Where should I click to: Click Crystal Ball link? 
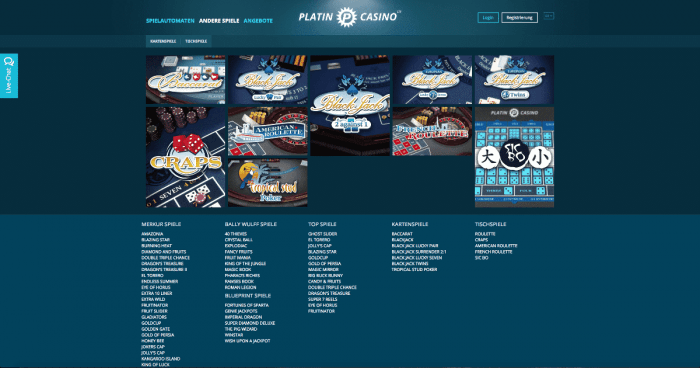pyautogui.click(x=239, y=240)
